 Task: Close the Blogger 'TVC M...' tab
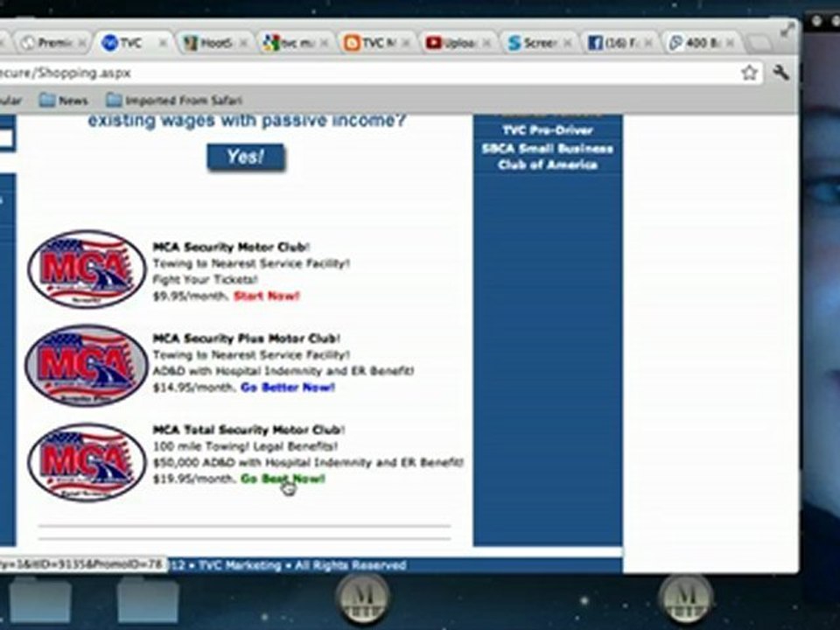405,44
